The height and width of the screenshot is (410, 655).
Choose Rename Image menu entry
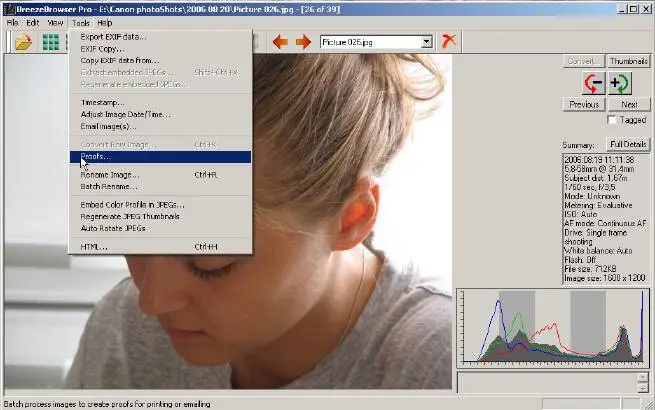pos(160,175)
